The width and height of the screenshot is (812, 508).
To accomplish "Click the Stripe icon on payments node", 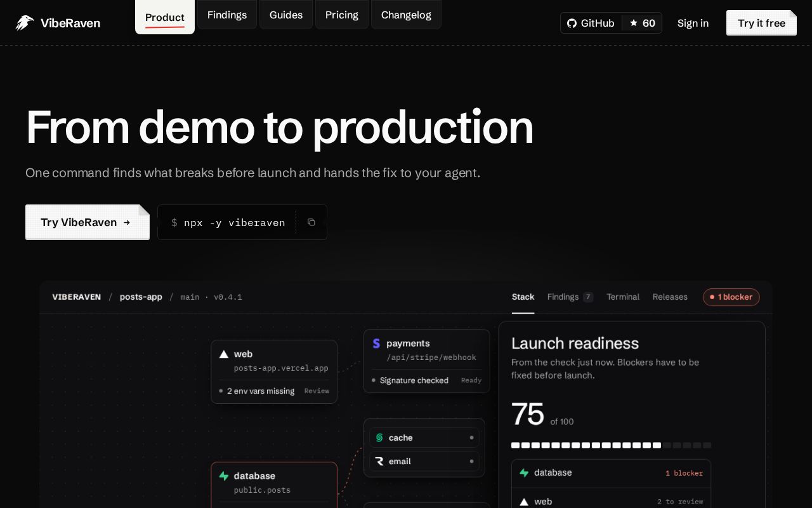I will pos(376,344).
